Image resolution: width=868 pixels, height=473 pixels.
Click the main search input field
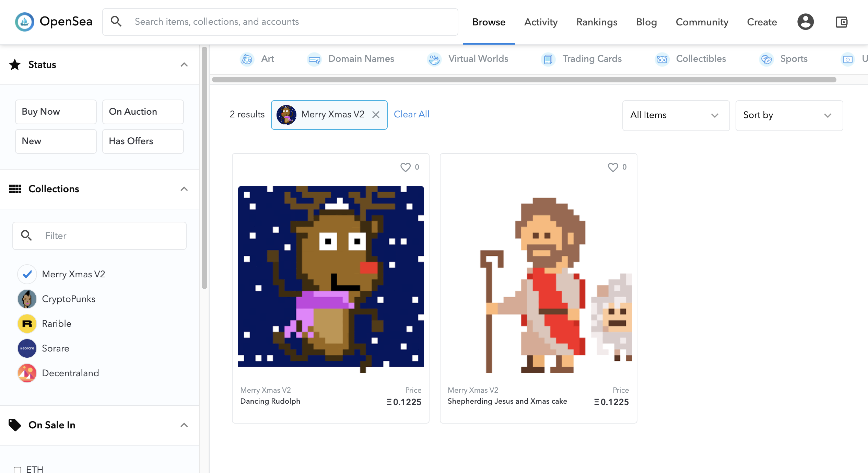[280, 22]
